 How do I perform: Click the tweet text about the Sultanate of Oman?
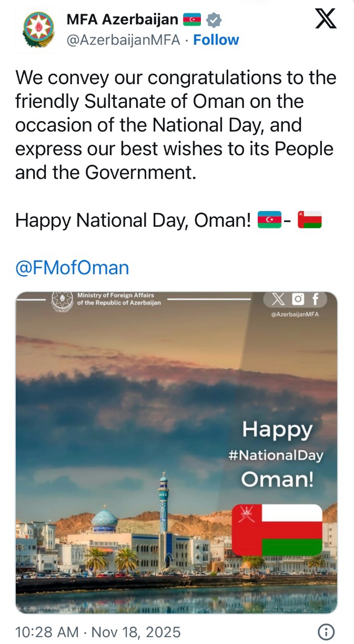click(176, 124)
